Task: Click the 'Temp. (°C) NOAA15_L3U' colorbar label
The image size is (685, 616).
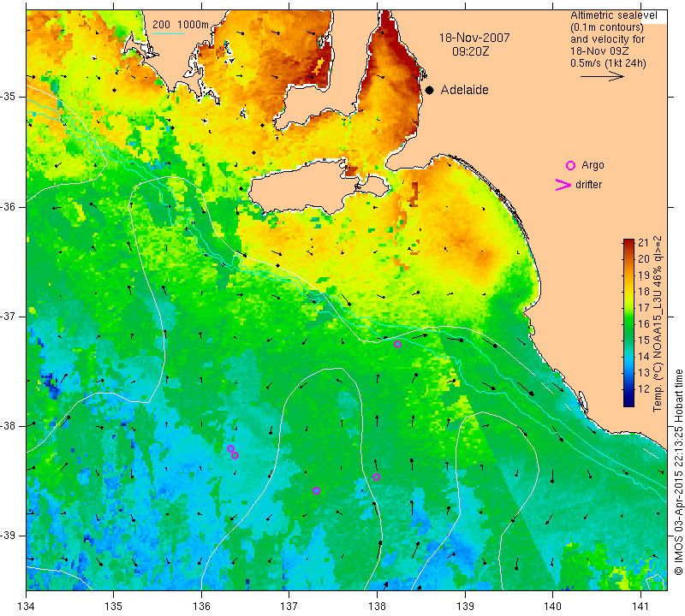Action: (657, 324)
